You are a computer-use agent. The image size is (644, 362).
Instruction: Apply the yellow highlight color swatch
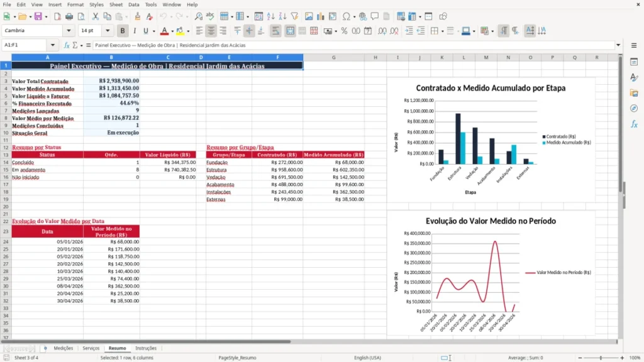pyautogui.click(x=180, y=31)
